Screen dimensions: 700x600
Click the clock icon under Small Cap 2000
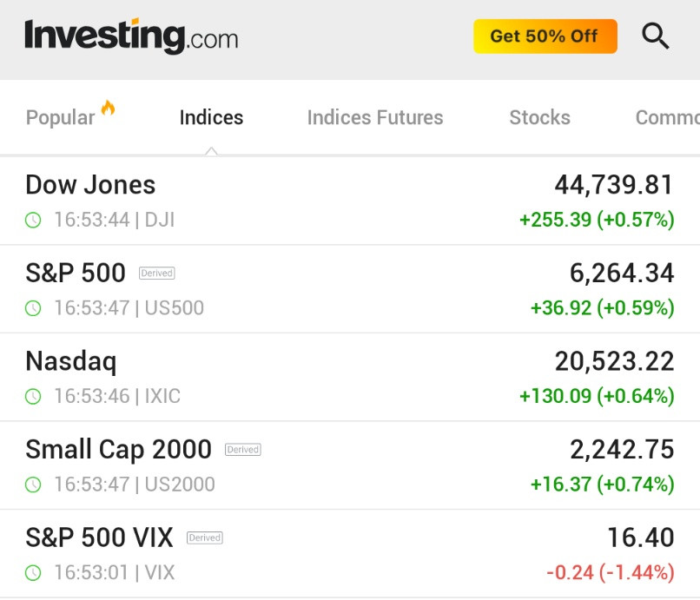tap(33, 485)
